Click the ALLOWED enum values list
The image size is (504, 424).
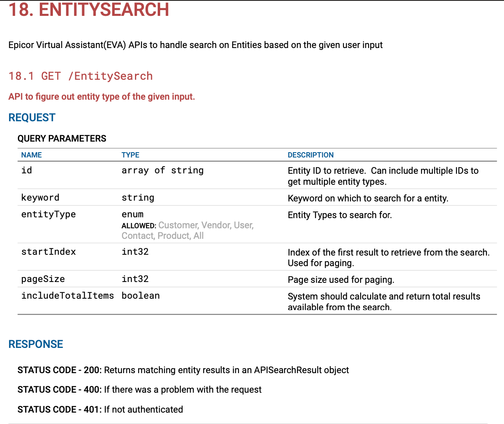(187, 231)
